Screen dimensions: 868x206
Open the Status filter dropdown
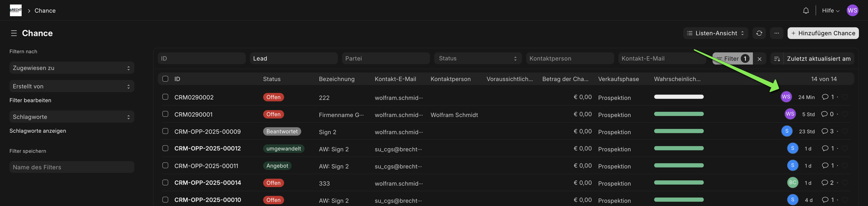click(477, 59)
